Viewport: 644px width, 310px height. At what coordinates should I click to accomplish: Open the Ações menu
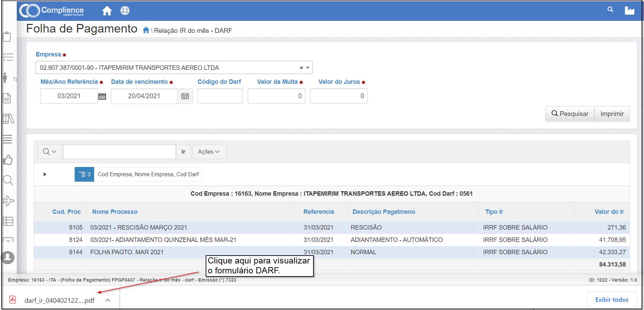[x=209, y=152]
